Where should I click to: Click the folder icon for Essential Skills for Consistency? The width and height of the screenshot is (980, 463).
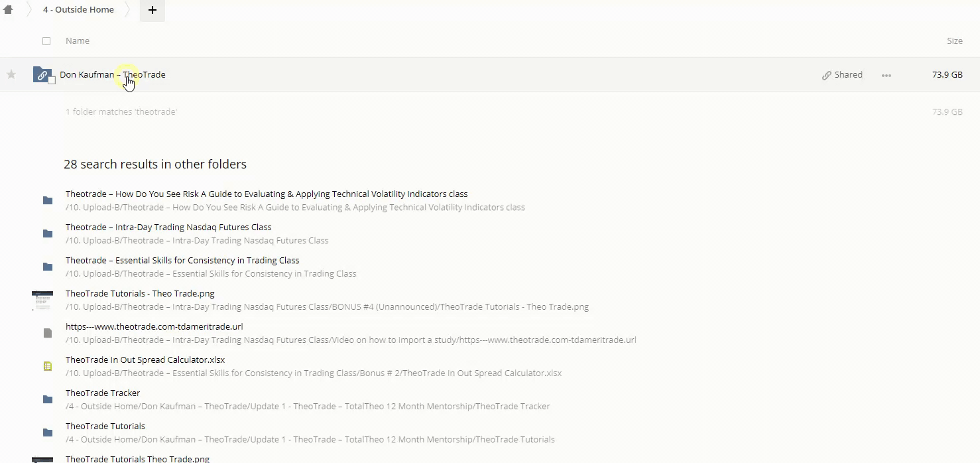(48, 267)
